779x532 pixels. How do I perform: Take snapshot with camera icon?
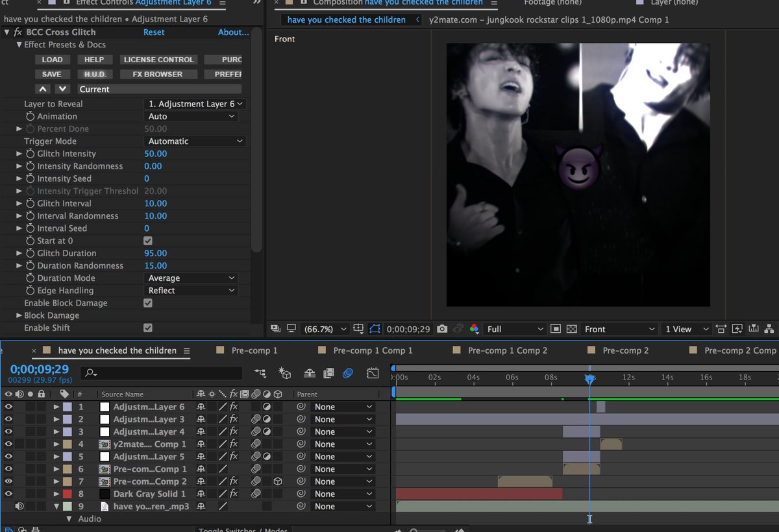point(442,329)
